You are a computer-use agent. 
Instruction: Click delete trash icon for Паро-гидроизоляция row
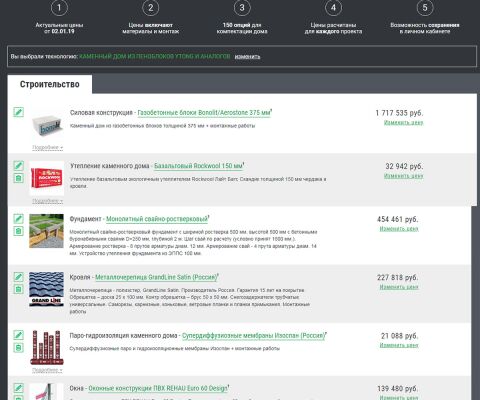click(x=18, y=348)
